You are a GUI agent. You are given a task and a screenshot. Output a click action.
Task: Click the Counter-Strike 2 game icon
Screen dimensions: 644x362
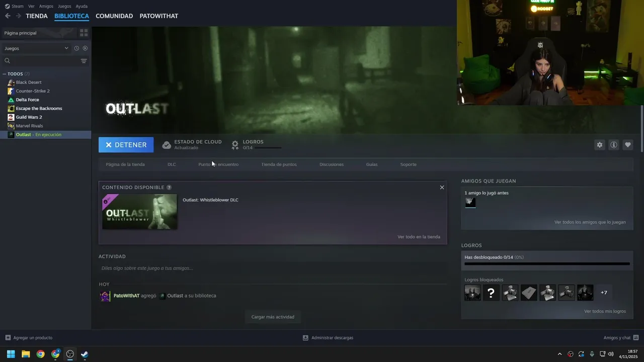pos(11,91)
